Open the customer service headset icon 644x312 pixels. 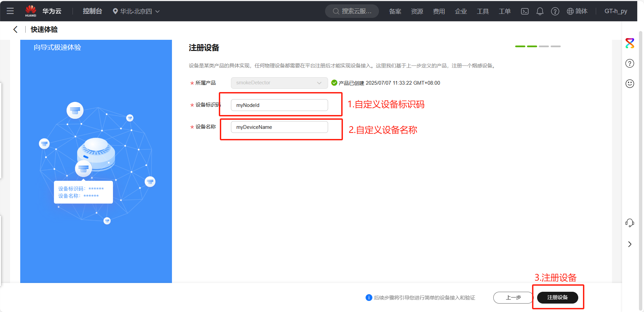pyautogui.click(x=630, y=223)
